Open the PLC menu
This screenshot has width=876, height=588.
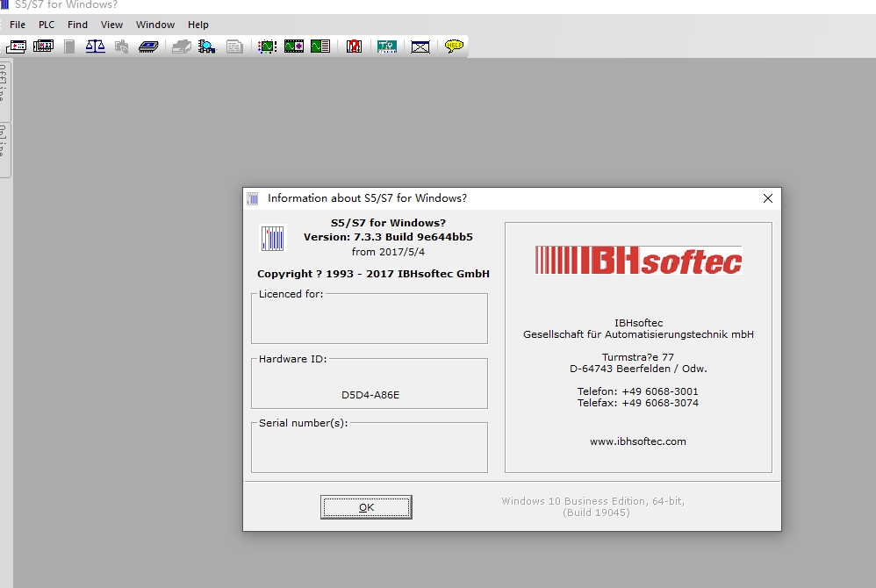pyautogui.click(x=47, y=25)
